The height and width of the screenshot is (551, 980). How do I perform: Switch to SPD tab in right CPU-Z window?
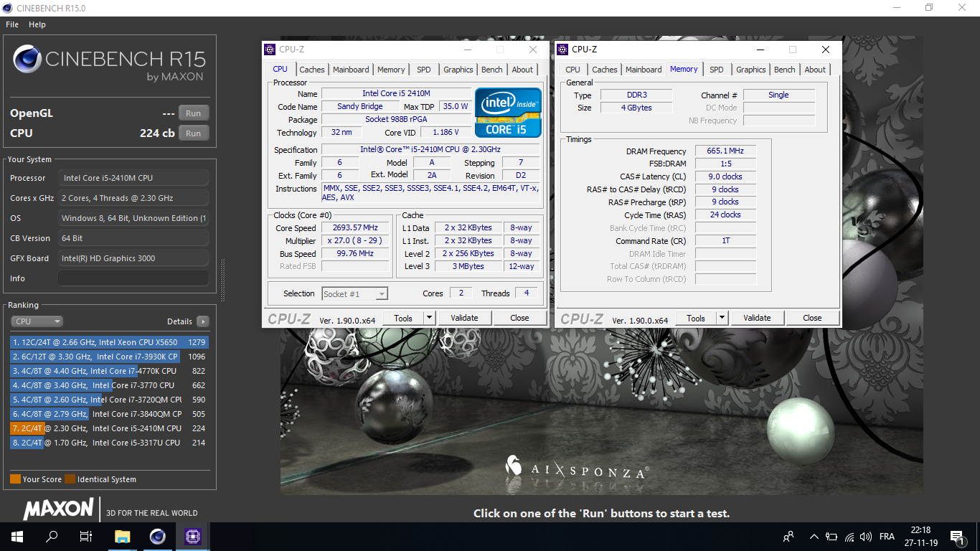[717, 70]
